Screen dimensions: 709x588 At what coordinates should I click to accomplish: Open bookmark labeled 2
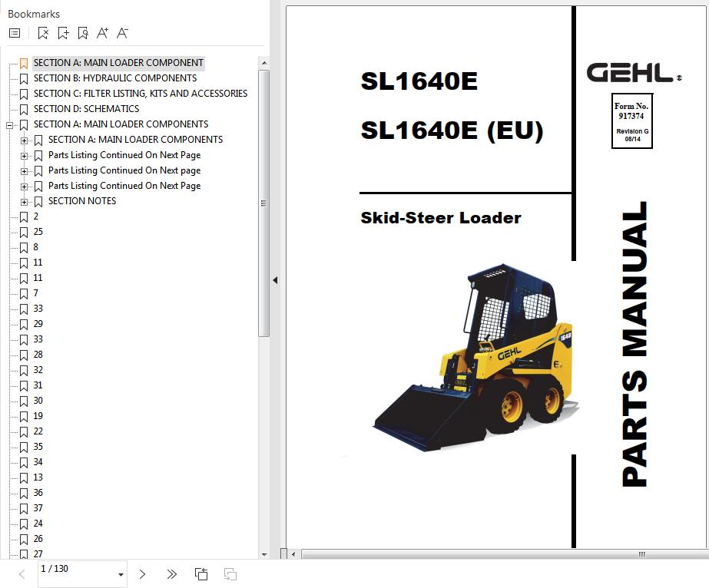click(36, 216)
